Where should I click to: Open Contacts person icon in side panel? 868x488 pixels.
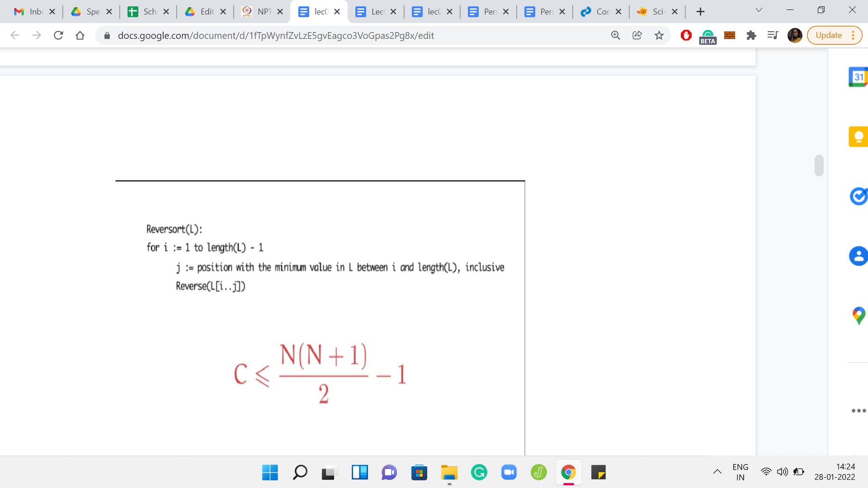point(858,256)
